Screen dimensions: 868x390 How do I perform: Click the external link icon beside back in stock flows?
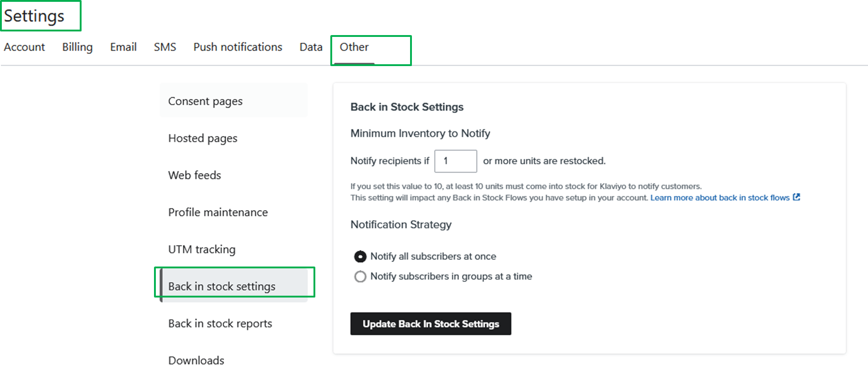(x=796, y=197)
